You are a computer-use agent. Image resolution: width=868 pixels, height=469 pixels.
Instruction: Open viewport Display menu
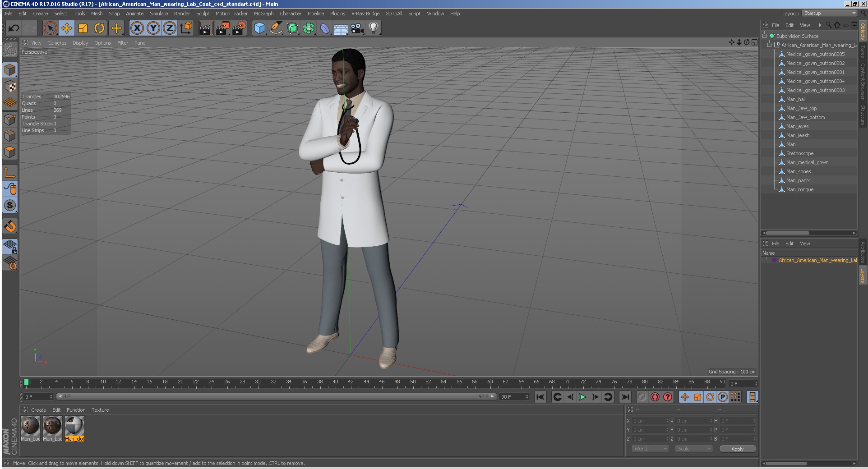[80, 43]
